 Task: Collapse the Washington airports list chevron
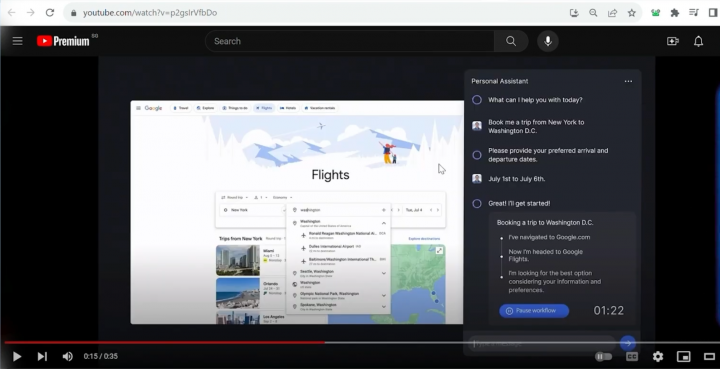click(x=384, y=223)
